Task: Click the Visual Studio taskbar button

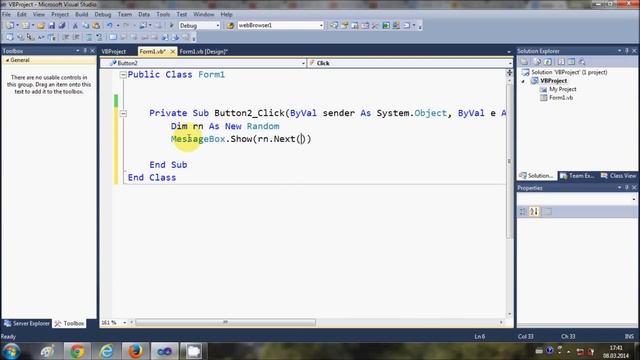Action: (x=164, y=351)
